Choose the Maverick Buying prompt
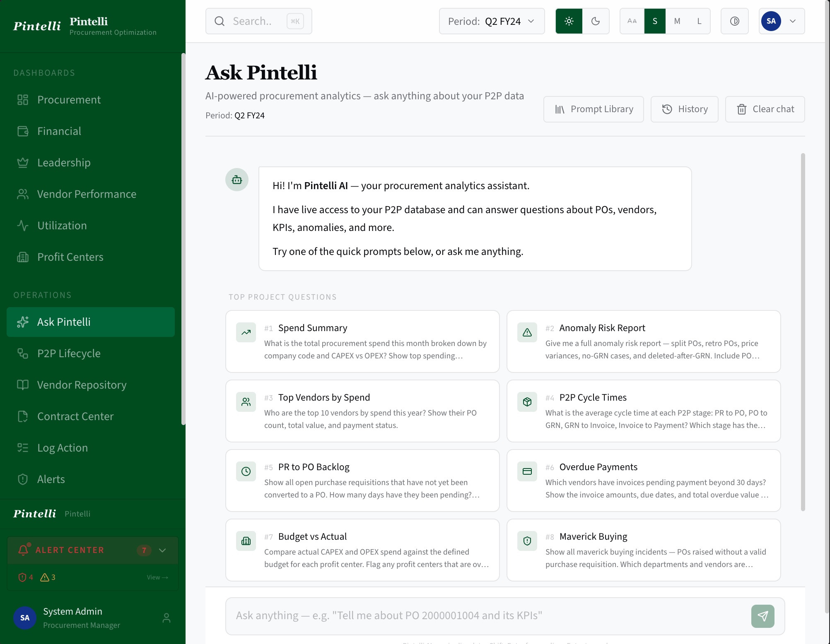Screen dimensions: 830x644 tap(644, 550)
